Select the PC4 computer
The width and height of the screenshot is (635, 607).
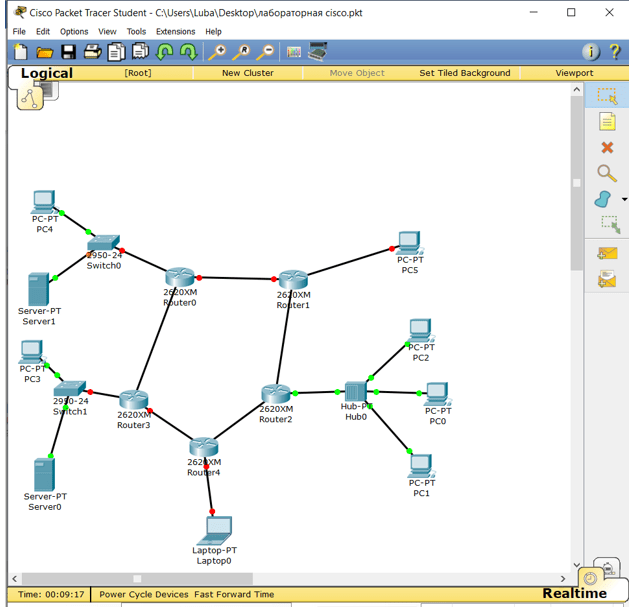click(43, 202)
